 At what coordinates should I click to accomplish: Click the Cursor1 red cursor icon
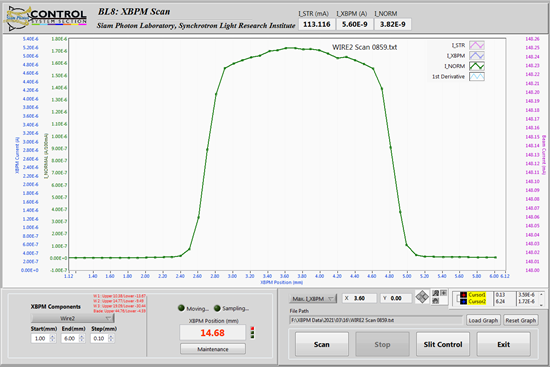(x=463, y=295)
